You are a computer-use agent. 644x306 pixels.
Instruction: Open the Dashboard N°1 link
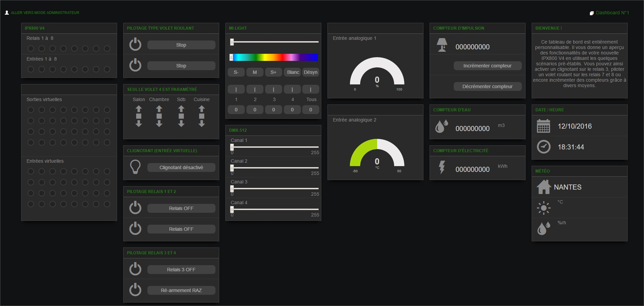[612, 13]
